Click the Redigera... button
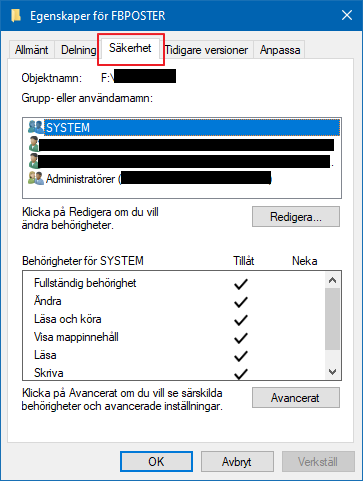Viewport: 363px width, 481px height. point(296,217)
